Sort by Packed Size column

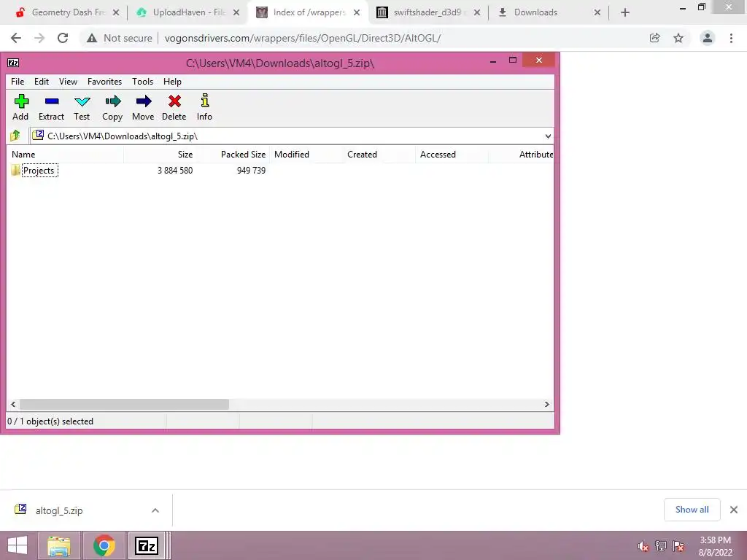pyautogui.click(x=233, y=155)
